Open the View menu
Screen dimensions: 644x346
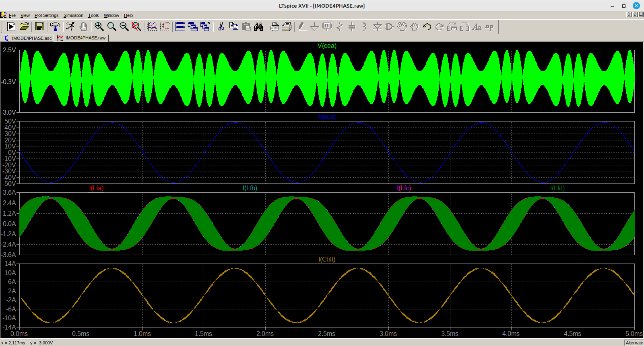click(25, 15)
